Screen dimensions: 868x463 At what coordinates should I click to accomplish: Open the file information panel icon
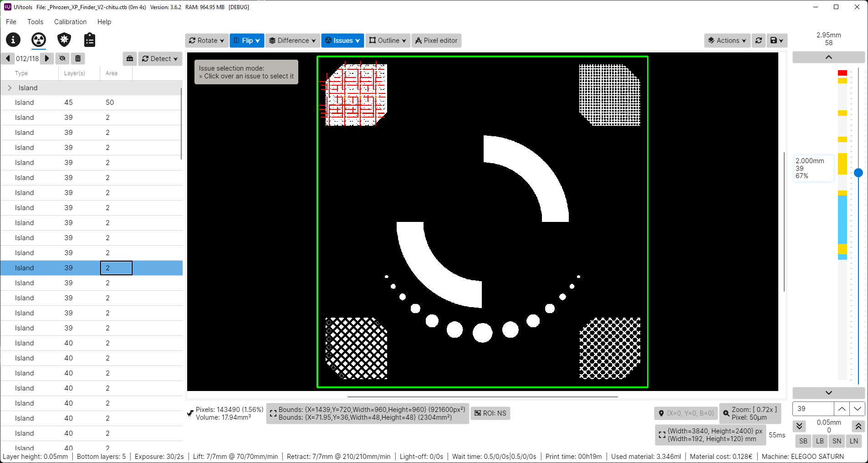(x=13, y=40)
